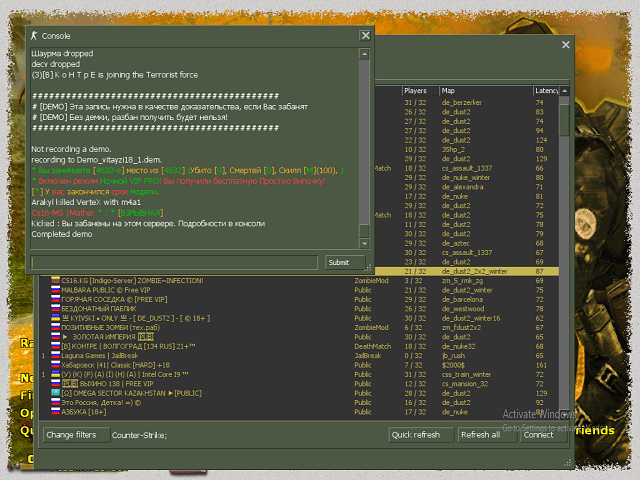640x480 pixels.
Task: Click the Console scrollbar thumb
Action: click(x=364, y=231)
